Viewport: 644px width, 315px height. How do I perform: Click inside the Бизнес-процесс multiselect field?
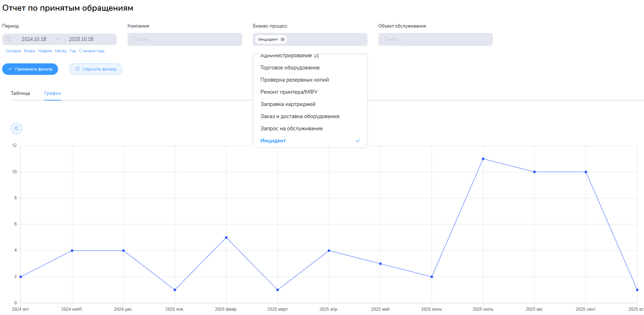(x=326, y=39)
